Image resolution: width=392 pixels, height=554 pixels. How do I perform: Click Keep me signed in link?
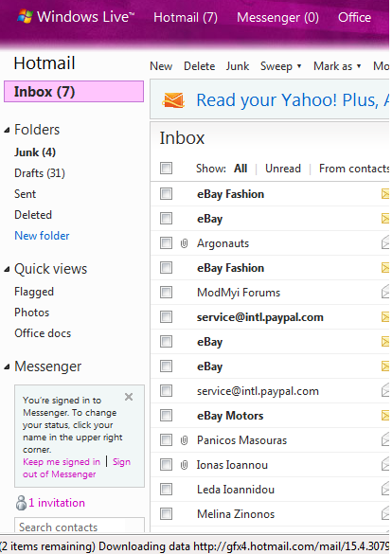pos(62,462)
